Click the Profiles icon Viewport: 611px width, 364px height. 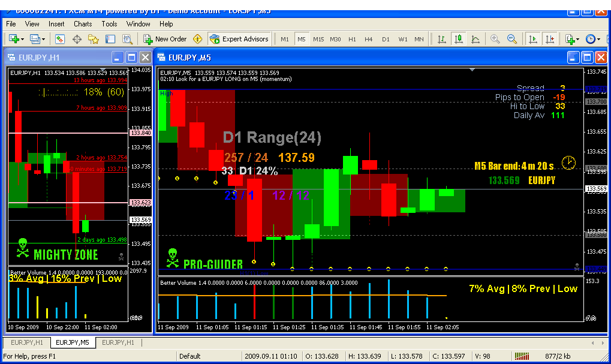tap(35, 39)
